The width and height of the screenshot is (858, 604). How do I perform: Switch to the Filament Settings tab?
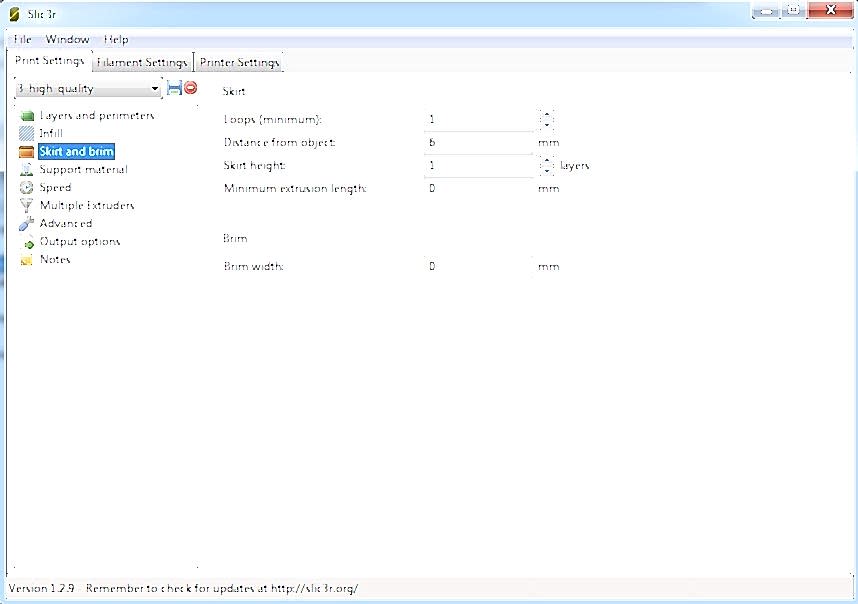pyautogui.click(x=142, y=62)
